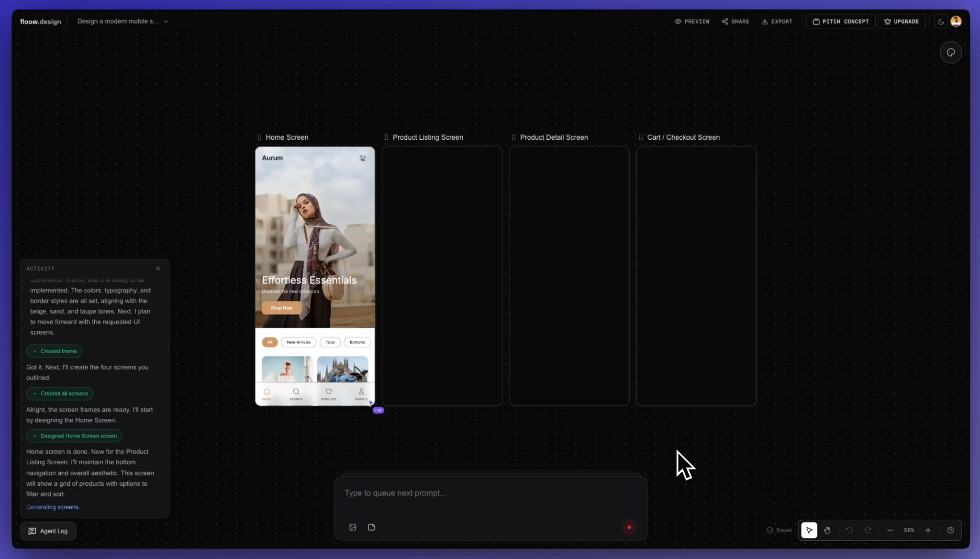Select the Product Listing Screen label
This screenshot has height=559, width=980.
[x=428, y=137]
